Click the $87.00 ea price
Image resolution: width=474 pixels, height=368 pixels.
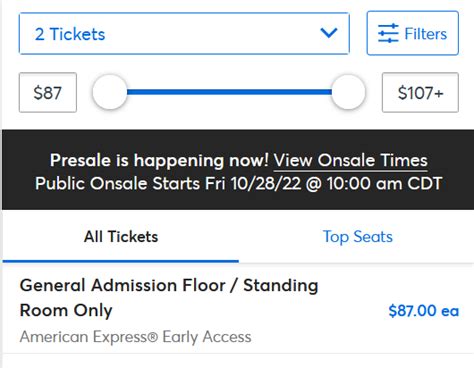(x=424, y=311)
